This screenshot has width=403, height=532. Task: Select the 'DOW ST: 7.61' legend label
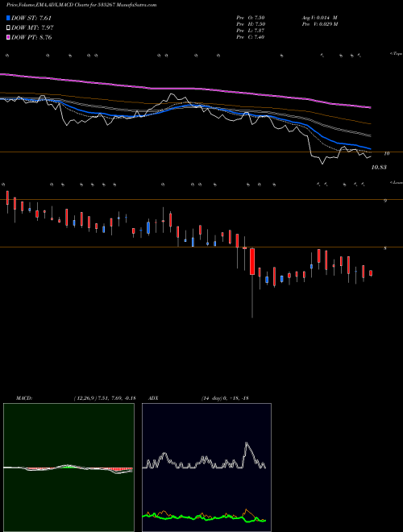pos(31,18)
